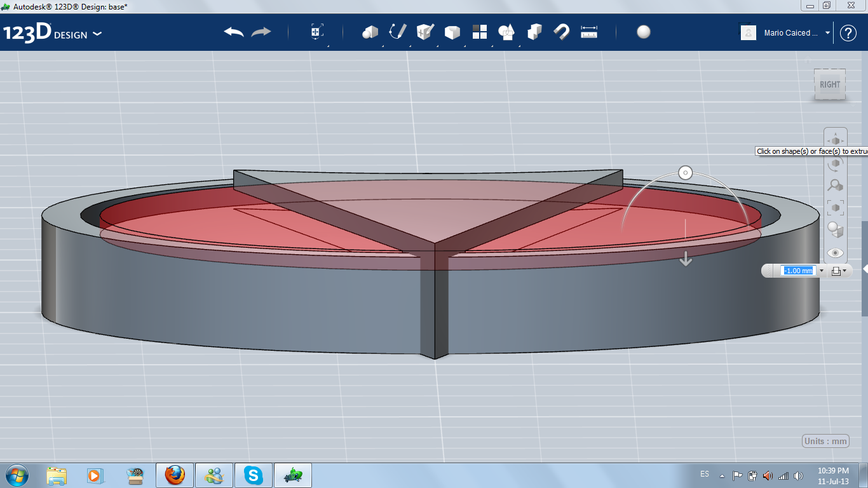Click the extrude distance arrow manipulator
Viewport: 868px width, 488px height.
coord(686,259)
